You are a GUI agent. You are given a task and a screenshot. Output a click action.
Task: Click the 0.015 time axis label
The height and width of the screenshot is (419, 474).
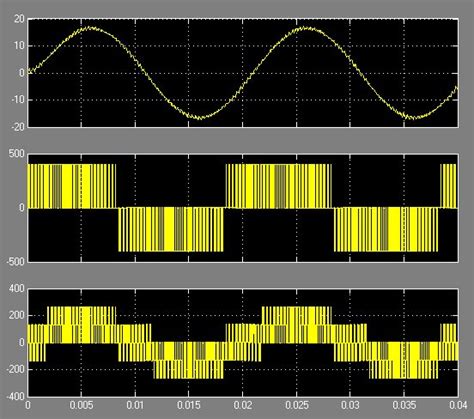tap(189, 406)
